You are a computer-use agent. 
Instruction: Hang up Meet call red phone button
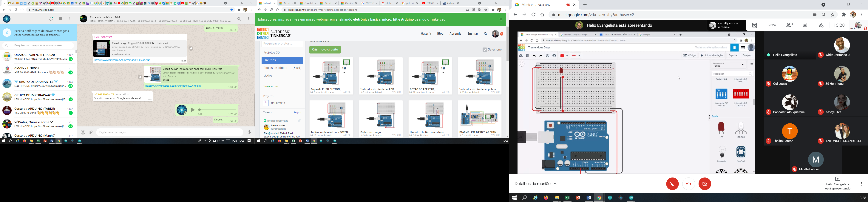pos(689,184)
